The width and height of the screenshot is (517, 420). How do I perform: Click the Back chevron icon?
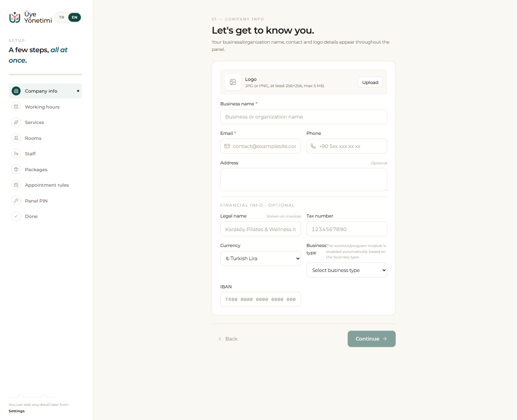point(220,339)
